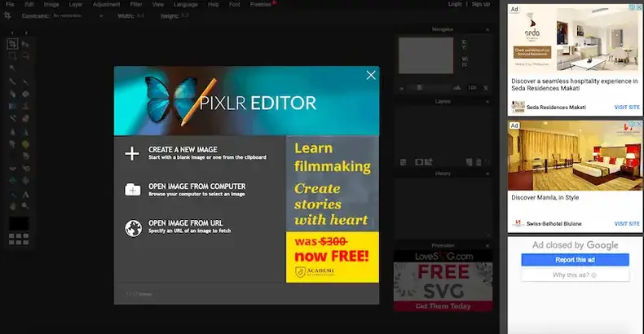This screenshot has width=644, height=334.
Task: Click the grid icon below the color swatch
Action: [19, 240]
